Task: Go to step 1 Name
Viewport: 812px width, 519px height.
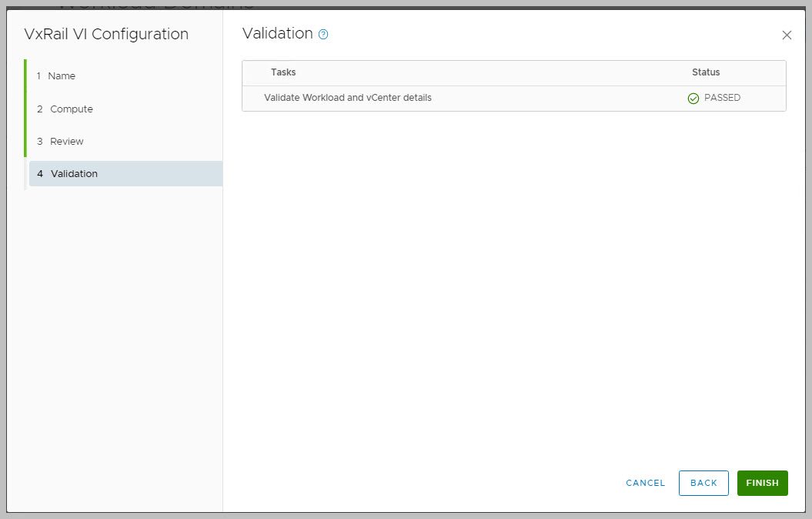Action: (62, 76)
